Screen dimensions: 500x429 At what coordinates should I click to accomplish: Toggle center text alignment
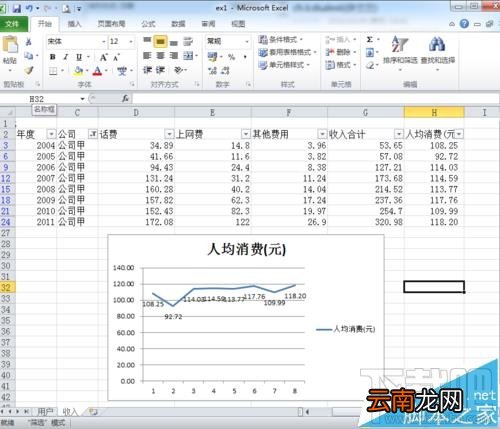tap(160, 56)
